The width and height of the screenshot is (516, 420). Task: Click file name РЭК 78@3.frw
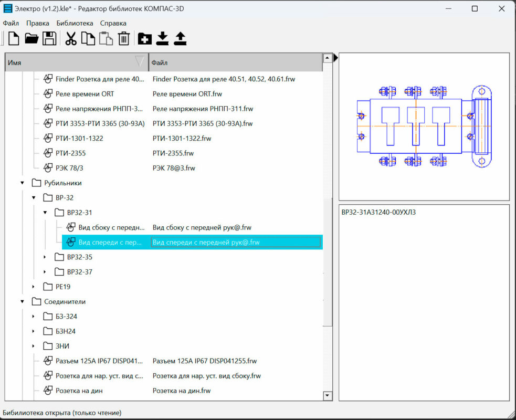[x=174, y=168]
